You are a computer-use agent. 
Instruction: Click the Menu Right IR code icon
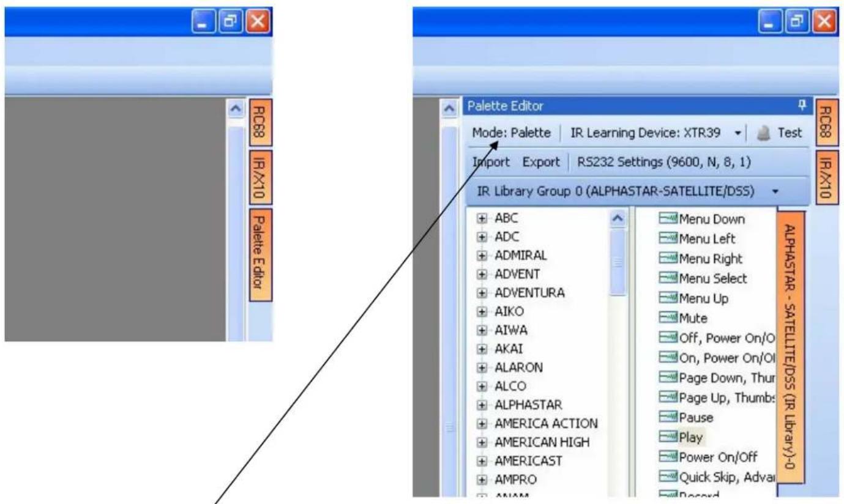(x=668, y=258)
